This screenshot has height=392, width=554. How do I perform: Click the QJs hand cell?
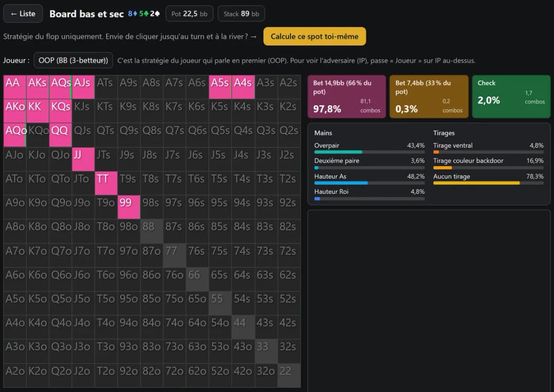click(84, 135)
